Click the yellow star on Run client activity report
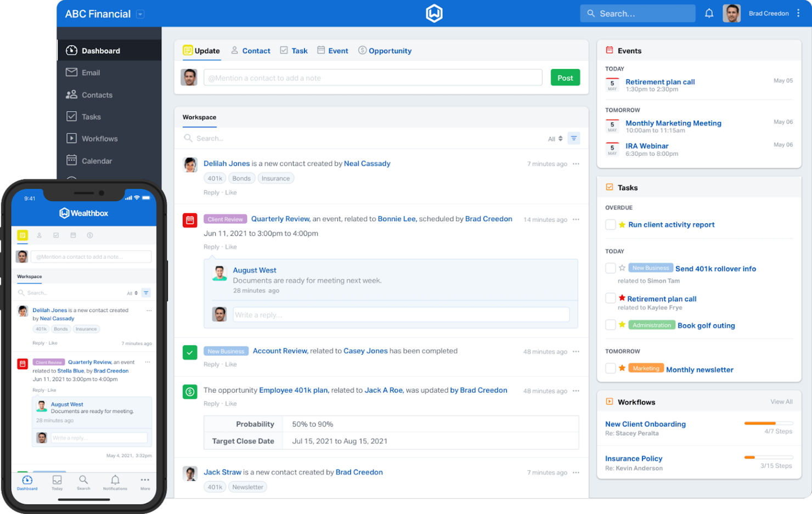812x514 pixels. click(622, 224)
